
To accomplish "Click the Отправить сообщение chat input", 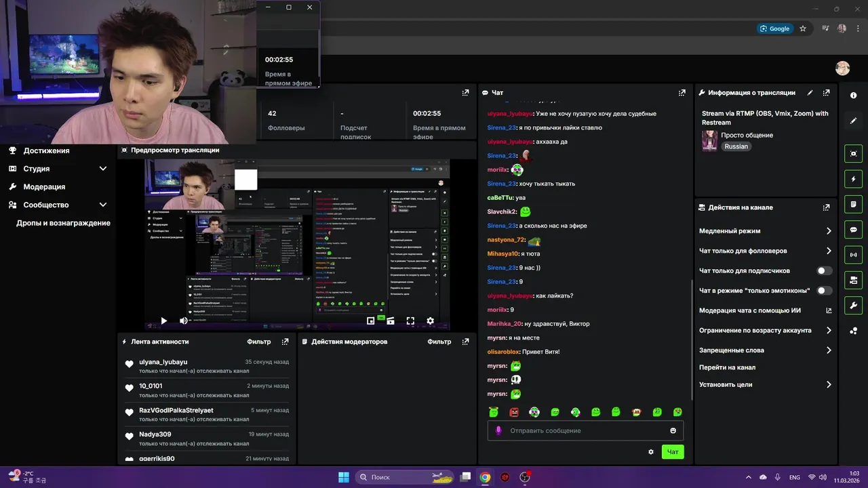I will (x=585, y=430).
